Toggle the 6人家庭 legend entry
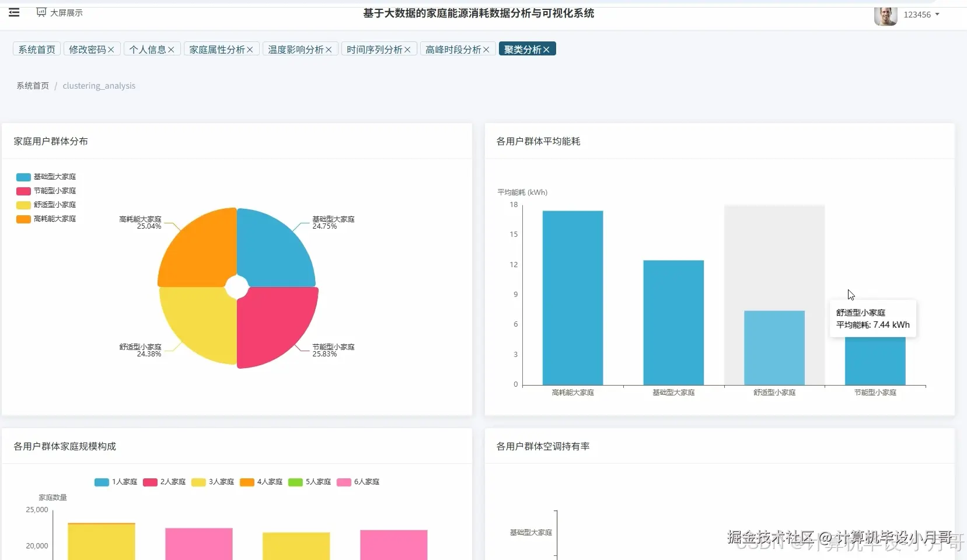This screenshot has height=560, width=967. (358, 482)
